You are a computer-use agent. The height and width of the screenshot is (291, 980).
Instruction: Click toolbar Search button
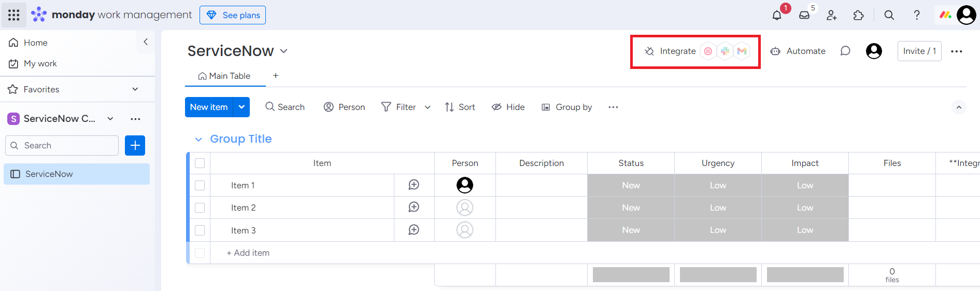pyautogui.click(x=285, y=107)
